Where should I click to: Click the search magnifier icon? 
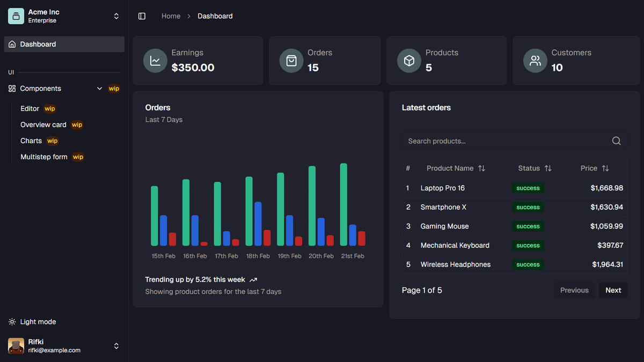coord(616,141)
